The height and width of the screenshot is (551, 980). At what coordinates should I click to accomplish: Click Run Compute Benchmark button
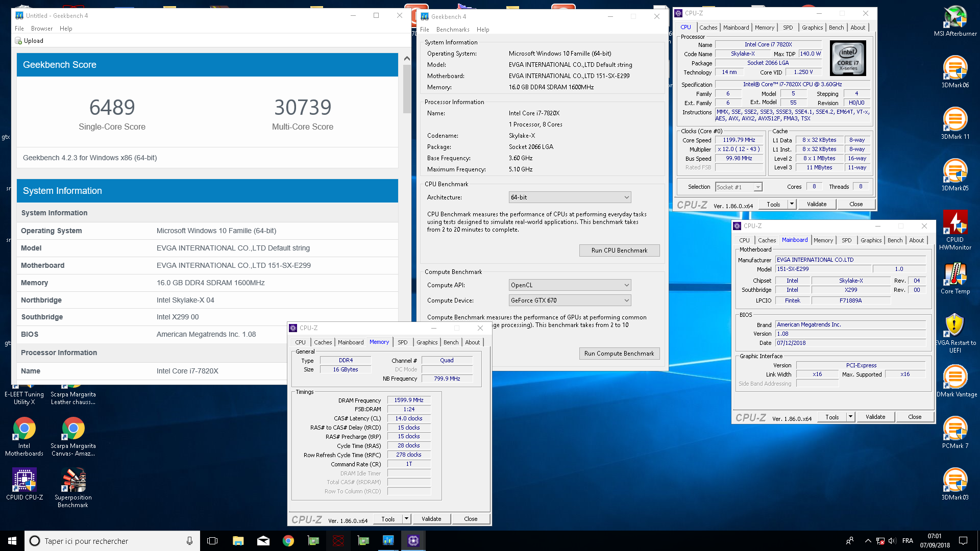tap(619, 354)
